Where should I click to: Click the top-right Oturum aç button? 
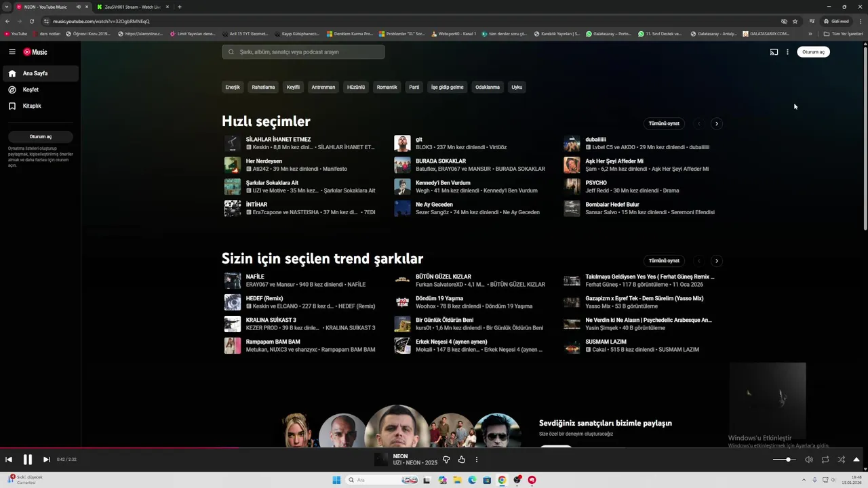(x=813, y=52)
